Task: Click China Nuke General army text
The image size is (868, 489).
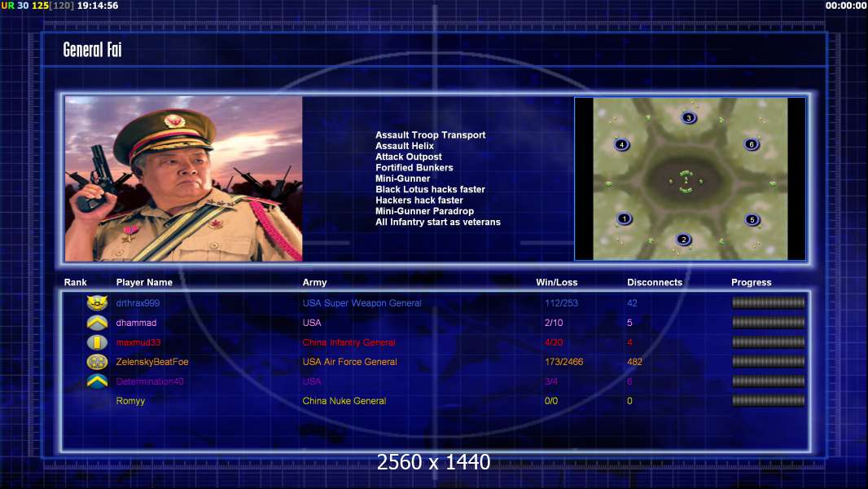Action: [344, 400]
